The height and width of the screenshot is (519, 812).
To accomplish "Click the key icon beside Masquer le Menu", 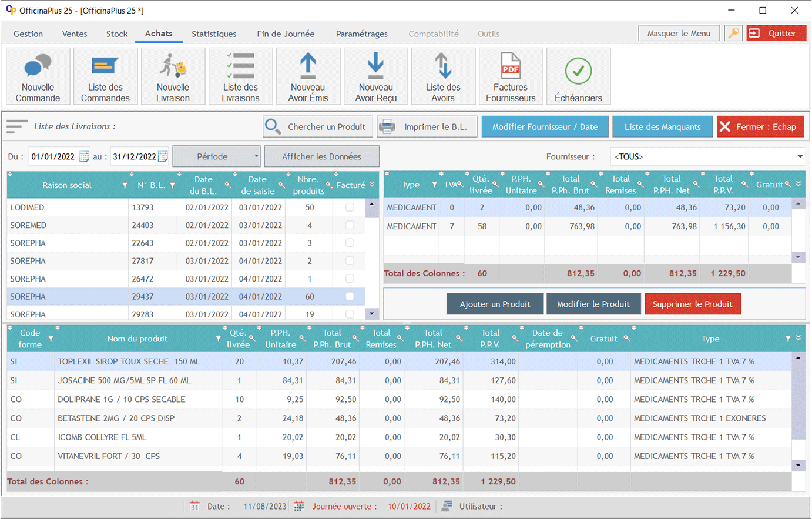I will (x=733, y=34).
